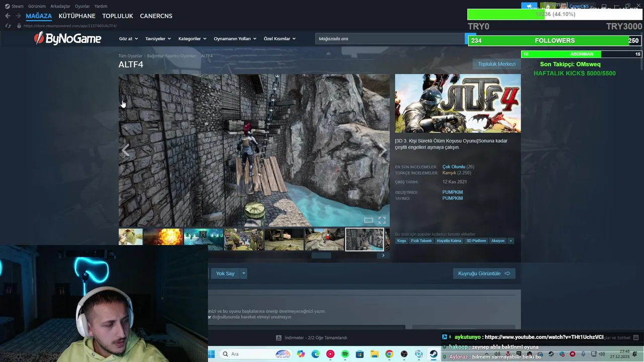Open the Görünüm menu
The height and width of the screenshot is (362, 644).
(37, 6)
